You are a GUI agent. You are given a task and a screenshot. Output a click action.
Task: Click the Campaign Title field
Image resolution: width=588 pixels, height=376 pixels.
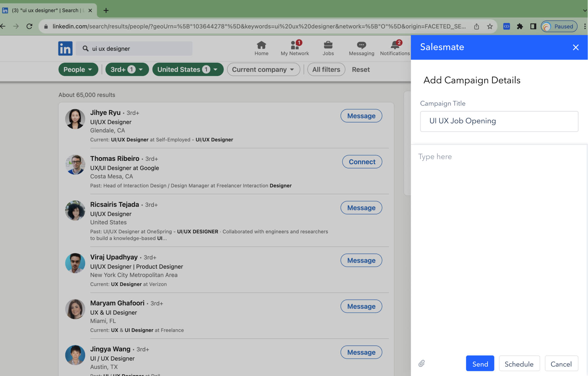499,121
